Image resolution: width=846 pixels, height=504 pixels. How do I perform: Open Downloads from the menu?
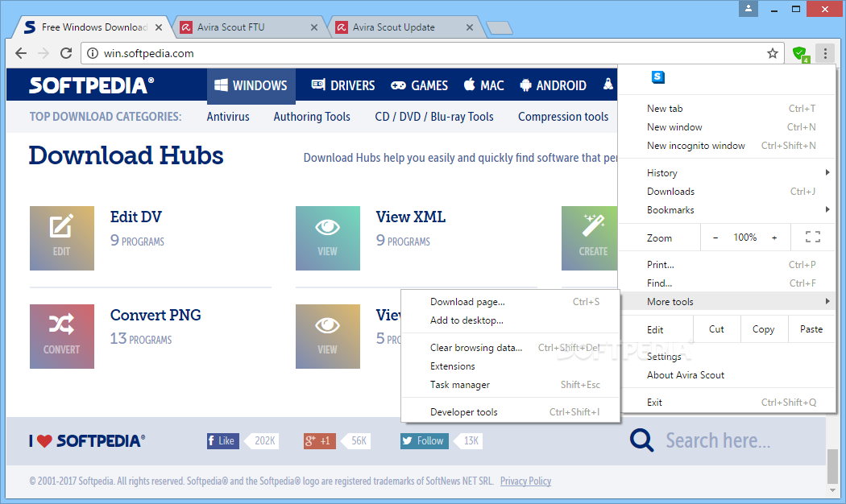[x=726, y=192]
